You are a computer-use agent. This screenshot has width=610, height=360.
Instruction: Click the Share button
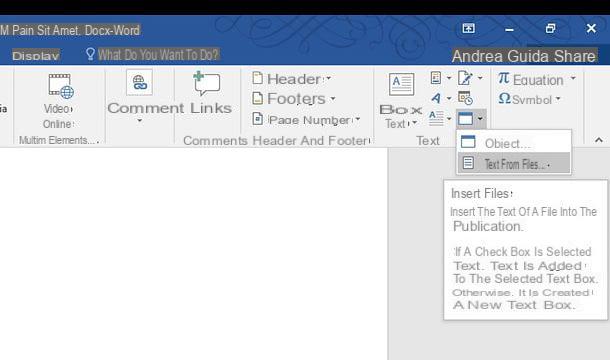pyautogui.click(x=575, y=56)
